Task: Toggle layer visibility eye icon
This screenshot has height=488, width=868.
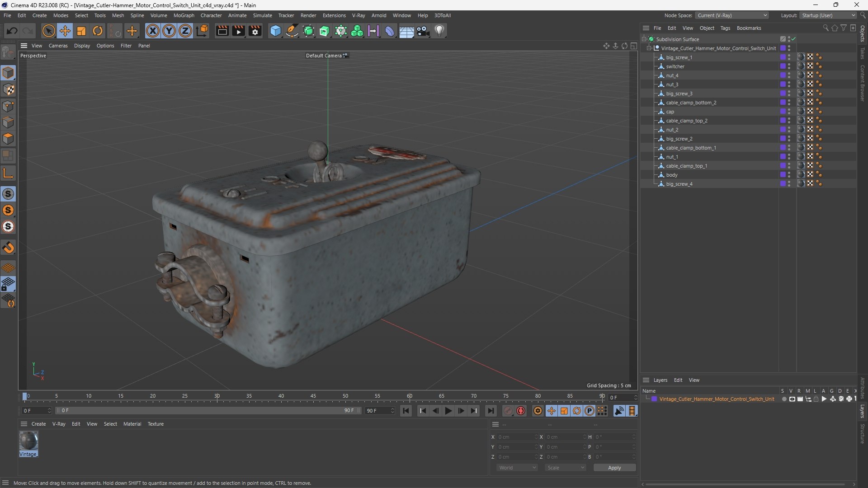Action: 792,399
